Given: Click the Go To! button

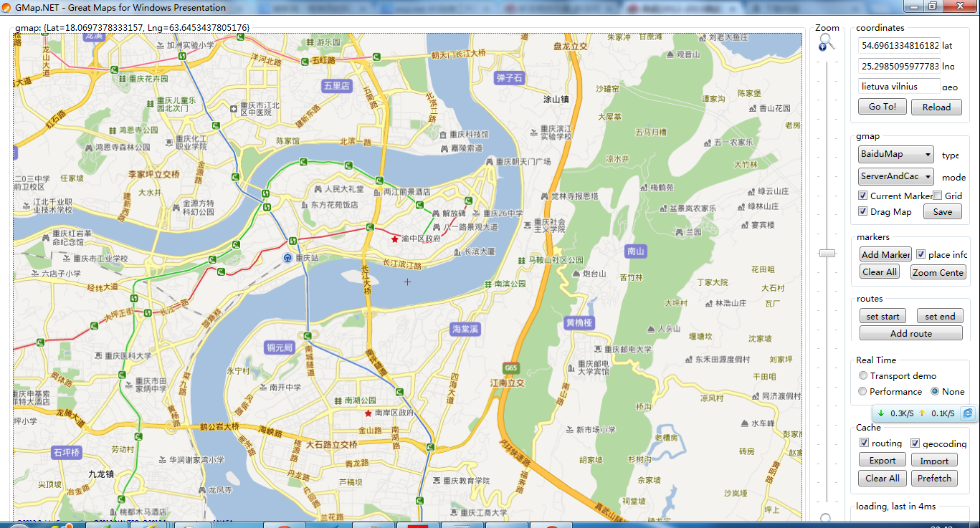Looking at the screenshot, I should tap(883, 107).
